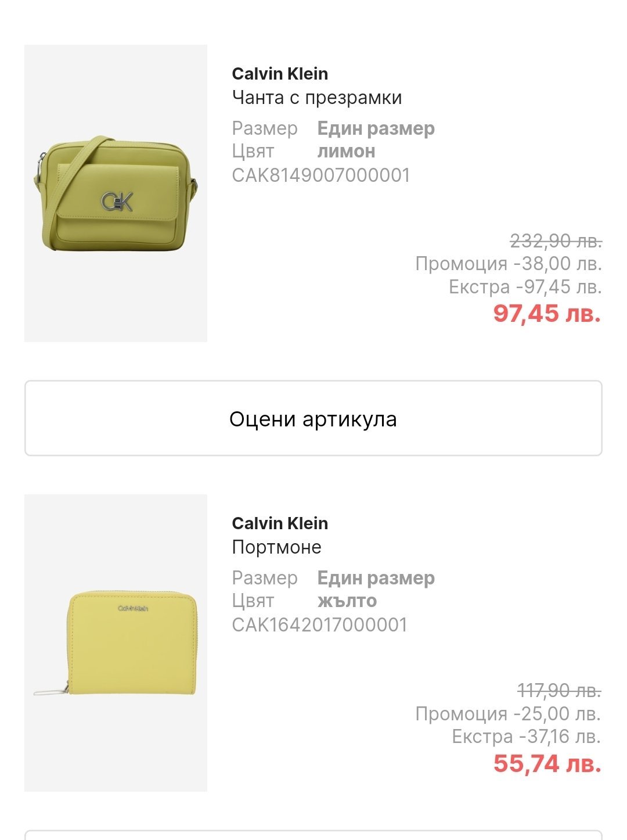The height and width of the screenshot is (840, 627).
Task: Click the "жълто" color value
Action: 347,601
